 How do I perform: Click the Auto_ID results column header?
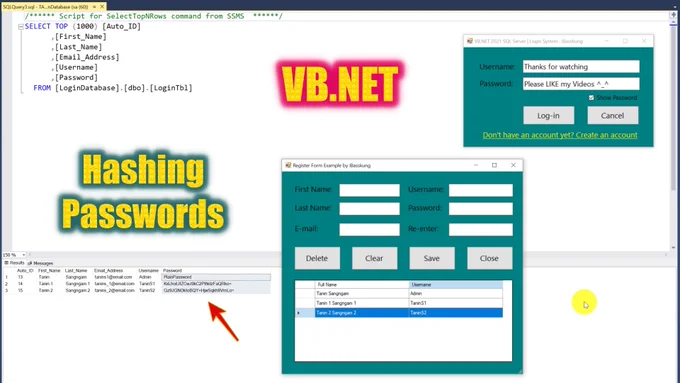point(25,271)
